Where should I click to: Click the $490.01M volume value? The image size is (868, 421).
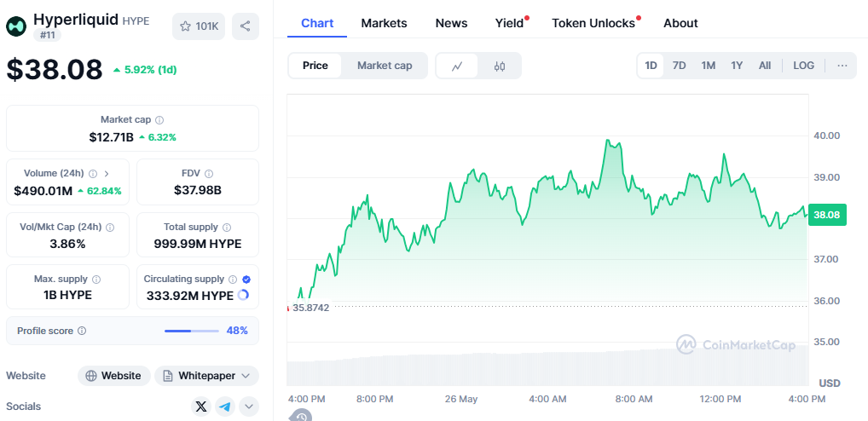(43, 191)
